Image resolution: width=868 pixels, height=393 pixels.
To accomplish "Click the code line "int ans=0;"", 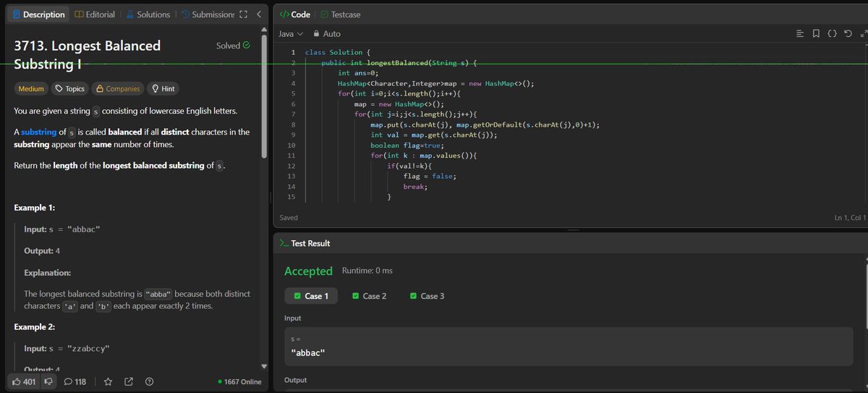I will point(358,73).
